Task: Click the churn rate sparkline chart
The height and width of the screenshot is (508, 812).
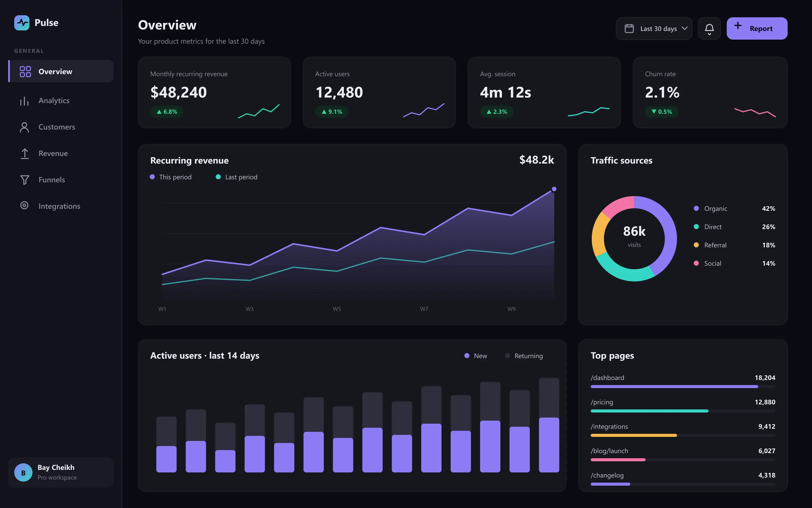Action: pyautogui.click(x=755, y=113)
